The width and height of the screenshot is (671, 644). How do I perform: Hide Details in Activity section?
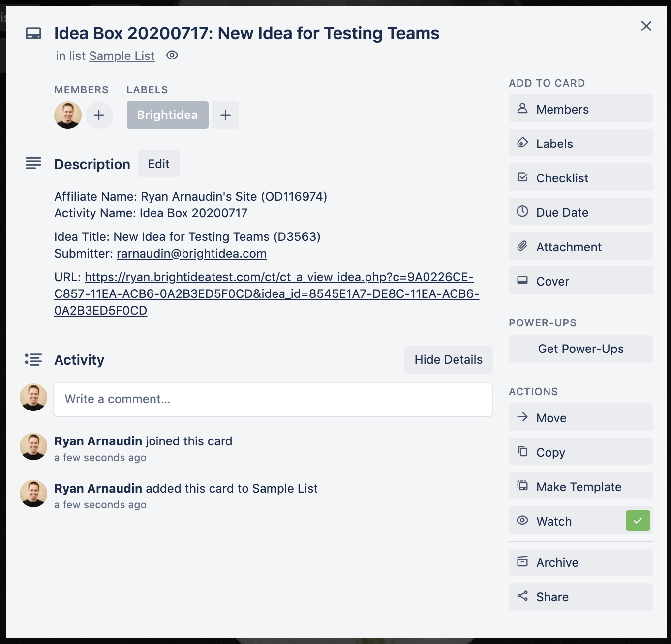click(x=449, y=360)
